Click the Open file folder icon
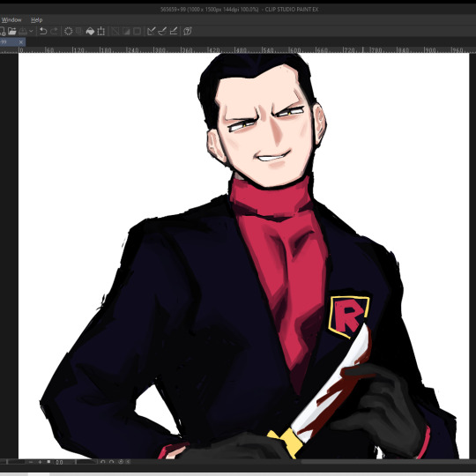 pos(11,31)
